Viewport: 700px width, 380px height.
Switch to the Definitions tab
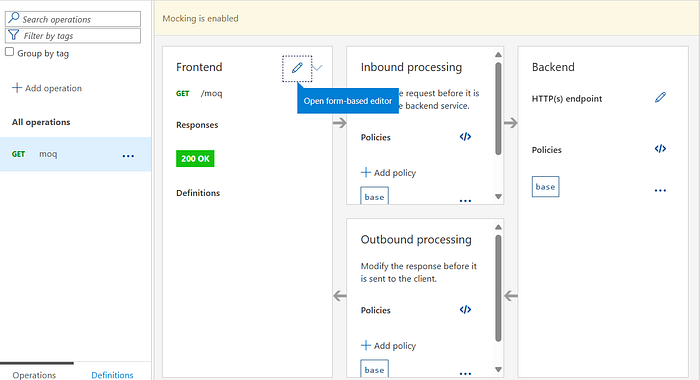(112, 375)
